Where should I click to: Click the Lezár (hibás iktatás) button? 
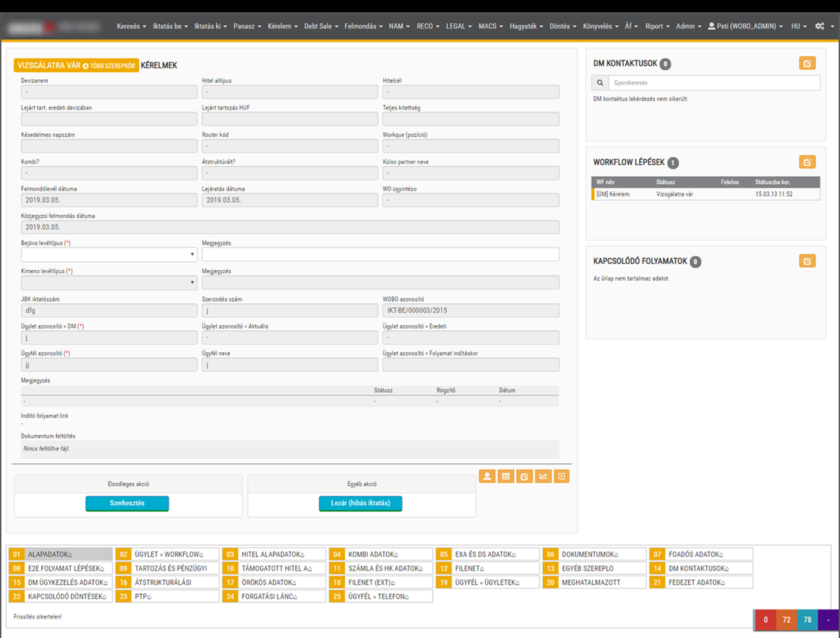pos(361,503)
